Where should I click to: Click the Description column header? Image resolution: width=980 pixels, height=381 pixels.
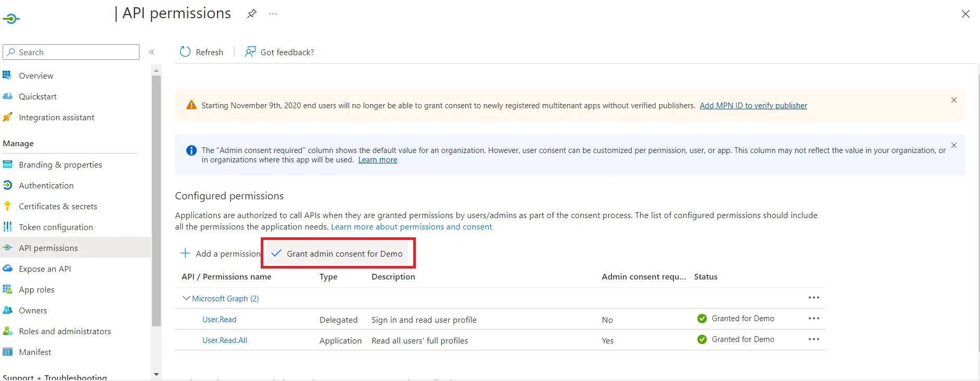click(x=393, y=277)
